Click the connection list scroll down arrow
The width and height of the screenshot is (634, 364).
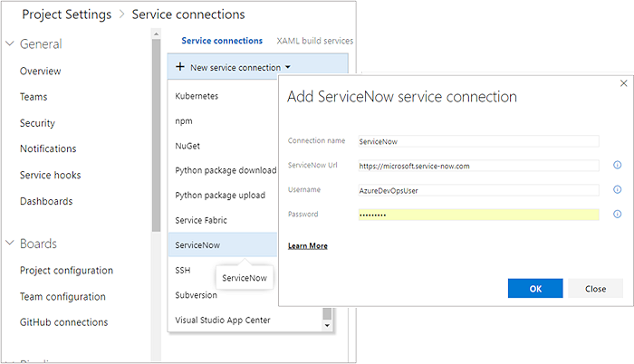pyautogui.click(x=327, y=326)
